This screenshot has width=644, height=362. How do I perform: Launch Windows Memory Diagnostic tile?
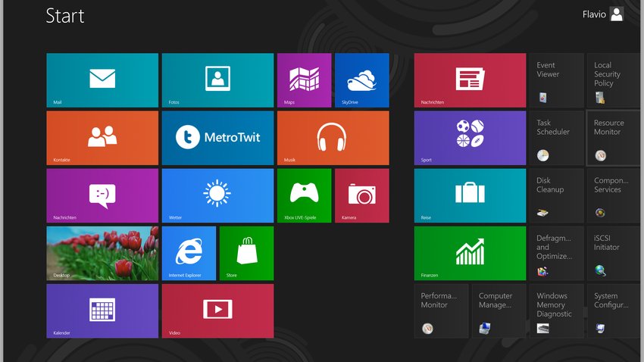(x=557, y=311)
